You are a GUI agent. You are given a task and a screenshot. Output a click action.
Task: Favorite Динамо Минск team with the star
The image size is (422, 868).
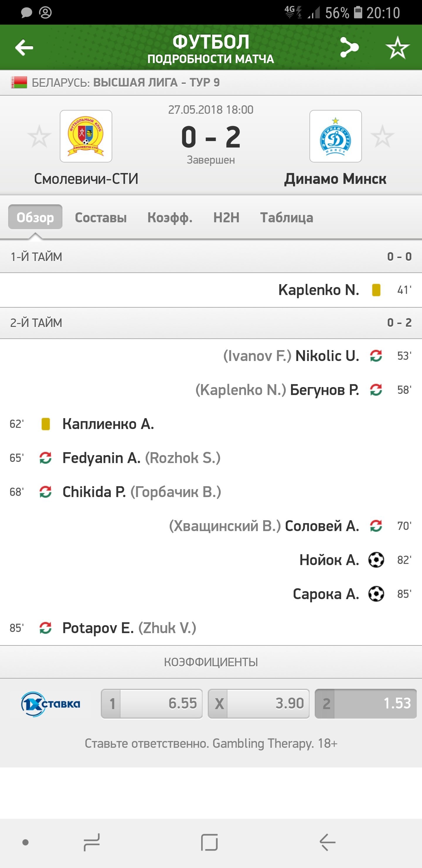382,136
